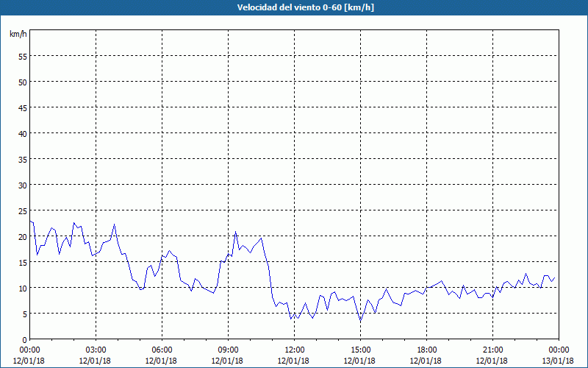Click the 00:00 13/01/18 time label

(x=559, y=355)
